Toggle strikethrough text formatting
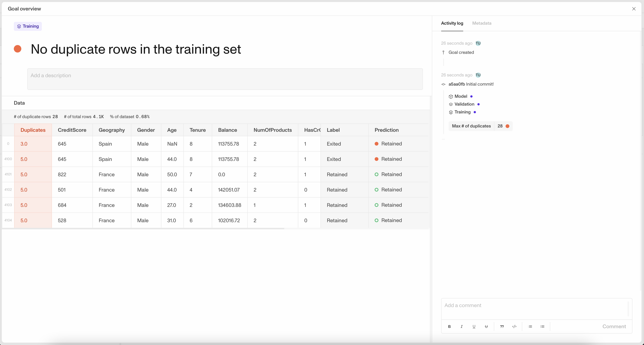Viewport: 644px width, 345px height. [x=486, y=326]
